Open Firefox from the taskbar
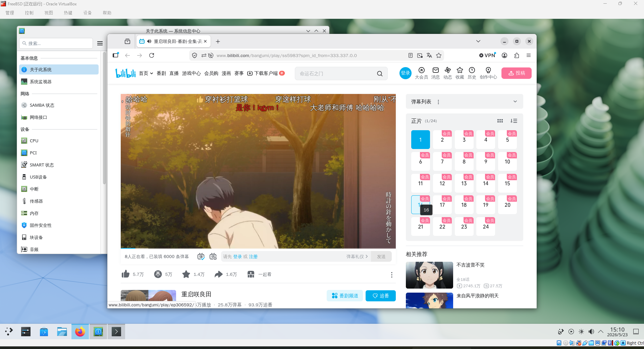This screenshot has width=644, height=349. [x=80, y=332]
